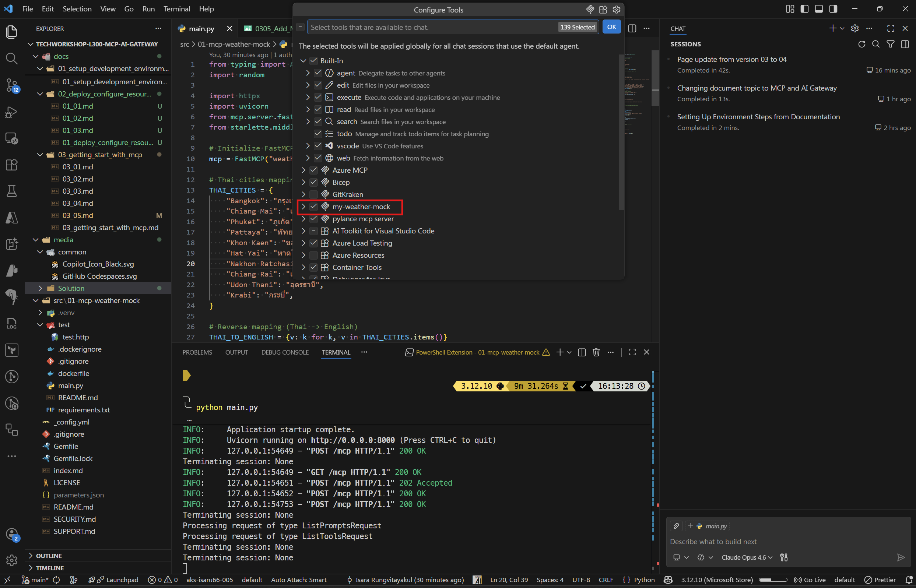916x588 pixels.
Task: Switch to the OUTPUT panel tab
Action: 236,352
